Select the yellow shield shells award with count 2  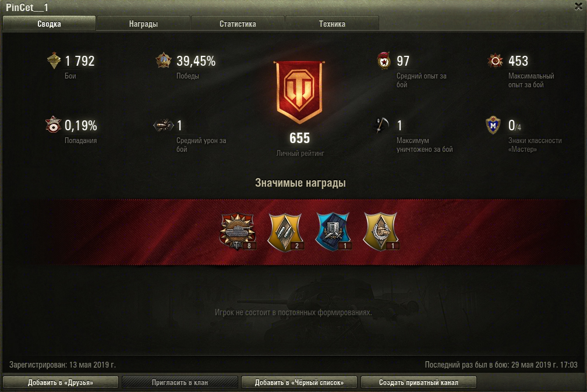(285, 231)
